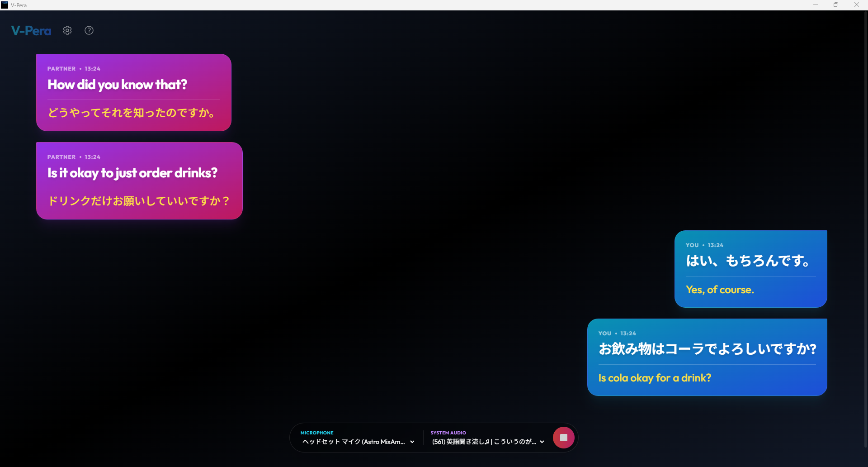Viewport: 868px width, 467px height.
Task: Select the "Is it okay to just order drinks?" bubble
Action: [132, 173]
